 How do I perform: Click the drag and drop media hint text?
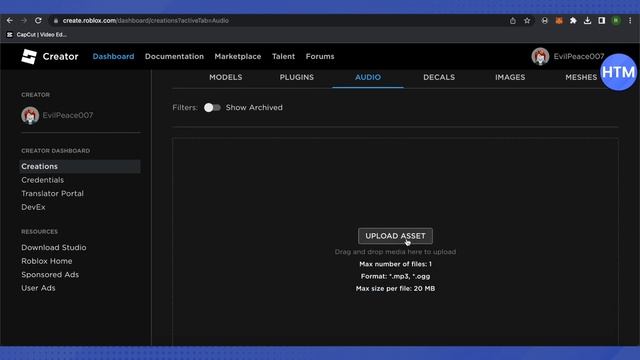395,252
